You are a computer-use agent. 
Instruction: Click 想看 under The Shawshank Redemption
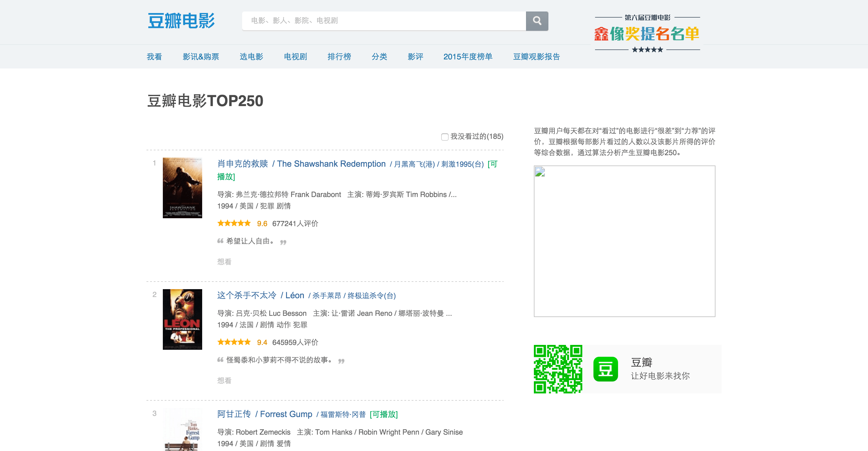tap(224, 262)
